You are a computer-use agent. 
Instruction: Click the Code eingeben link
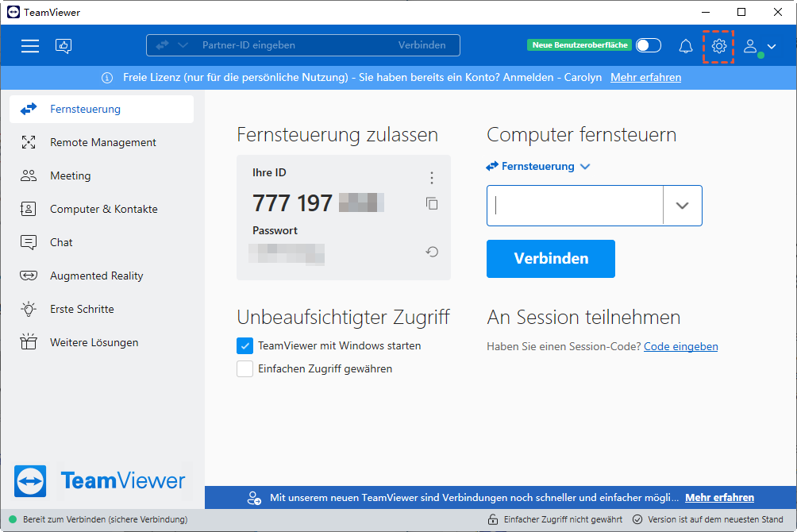[680, 346]
